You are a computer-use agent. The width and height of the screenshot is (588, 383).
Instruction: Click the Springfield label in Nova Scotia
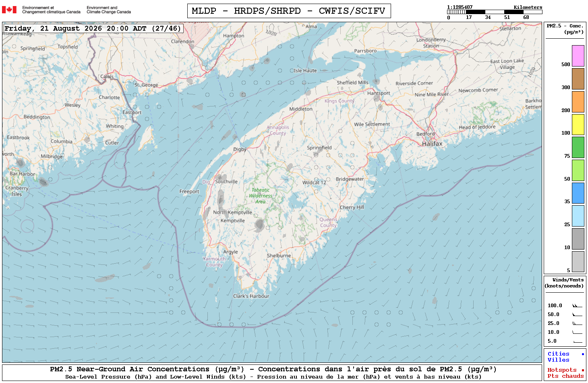319,148
